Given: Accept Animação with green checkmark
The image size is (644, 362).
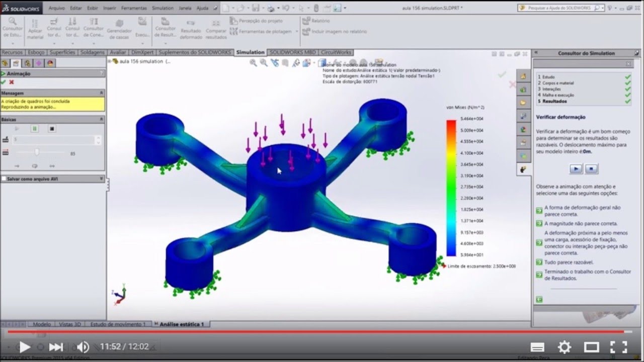Looking at the screenshot, I should coord(4,82).
